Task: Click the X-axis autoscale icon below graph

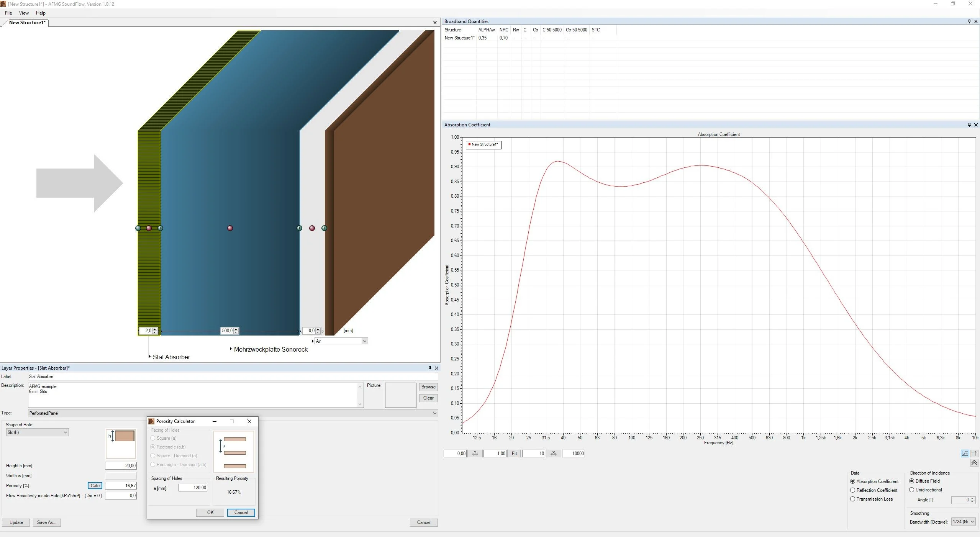Action: (x=553, y=454)
